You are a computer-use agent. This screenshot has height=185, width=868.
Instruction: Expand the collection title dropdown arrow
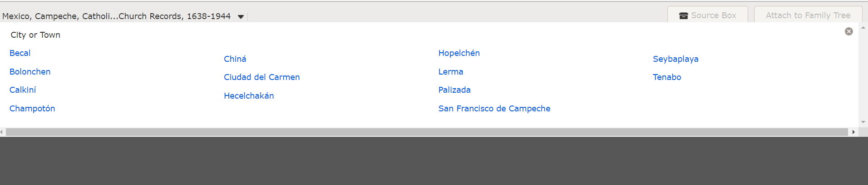(241, 17)
